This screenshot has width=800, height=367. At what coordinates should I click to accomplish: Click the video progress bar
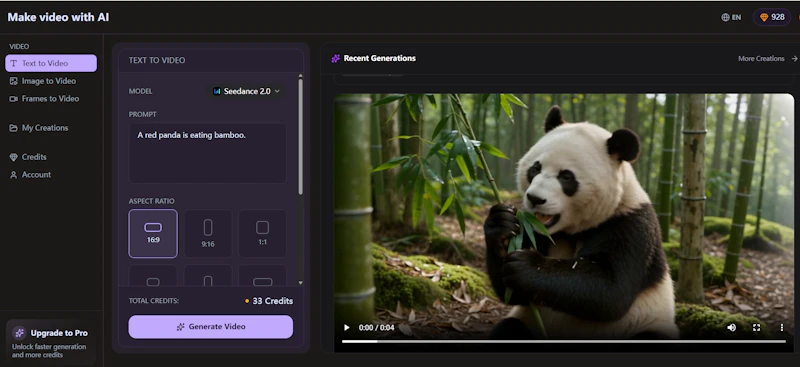click(x=564, y=341)
